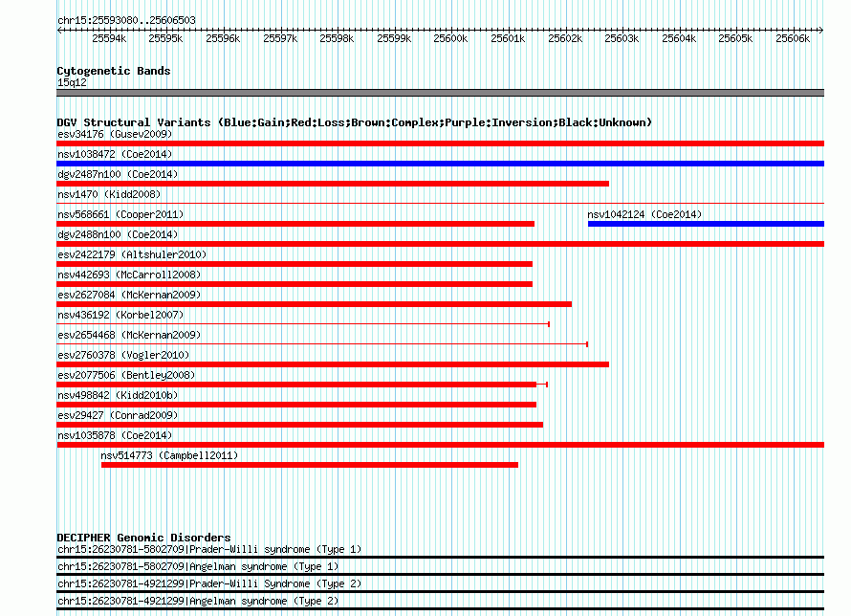851x616 pixels.
Task: Click the red bar under nsv514773
Action: point(310,465)
